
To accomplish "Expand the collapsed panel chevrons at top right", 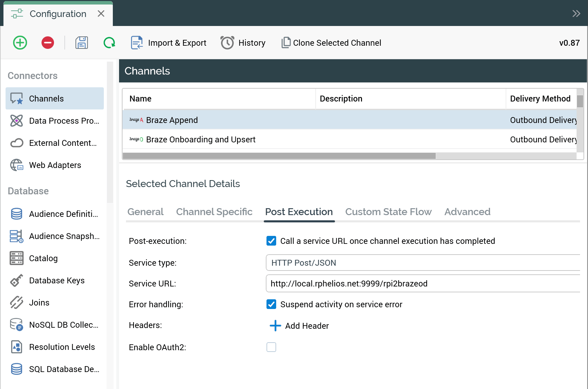I will tap(576, 14).
